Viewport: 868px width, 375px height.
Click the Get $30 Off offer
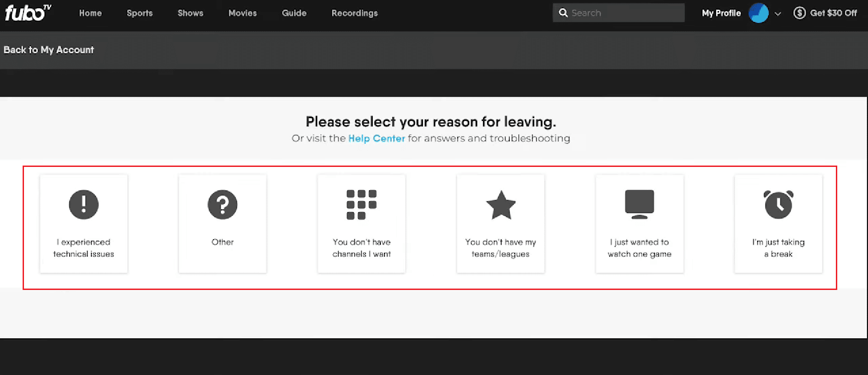coord(833,13)
